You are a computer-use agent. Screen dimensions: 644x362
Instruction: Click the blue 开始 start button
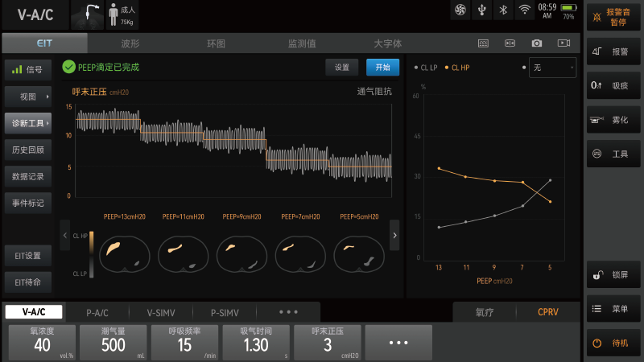coord(382,68)
